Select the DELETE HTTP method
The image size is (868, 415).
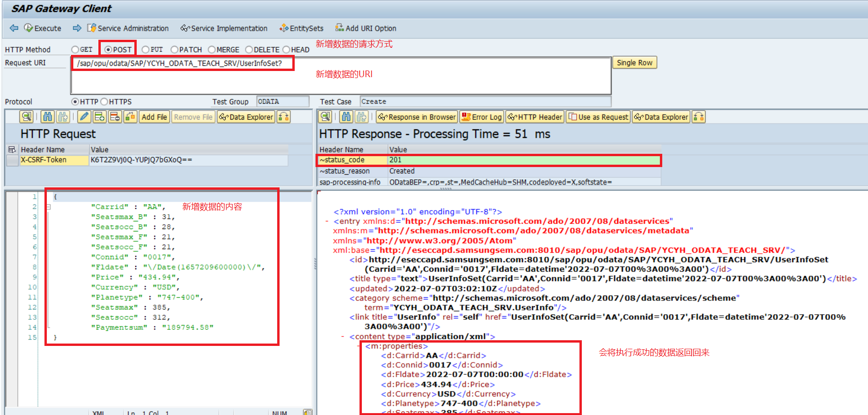tap(249, 50)
